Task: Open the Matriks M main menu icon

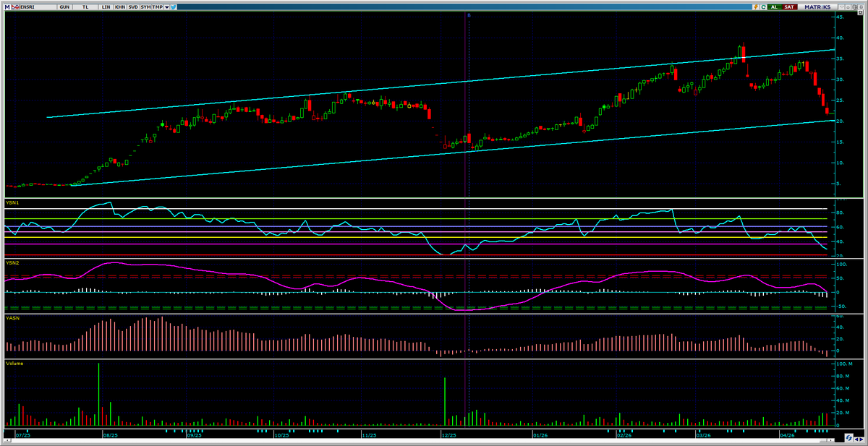Action: pos(7,7)
